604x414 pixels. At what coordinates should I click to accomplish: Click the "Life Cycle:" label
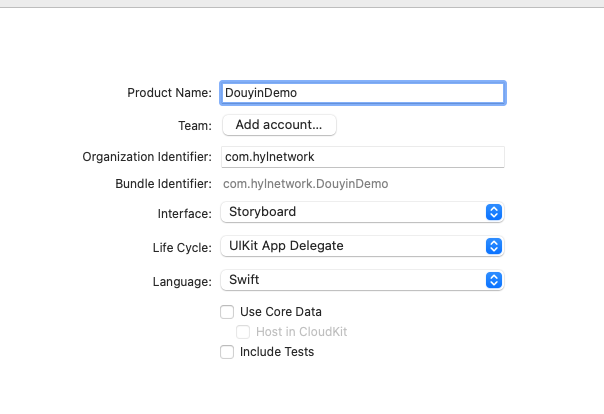click(x=181, y=247)
